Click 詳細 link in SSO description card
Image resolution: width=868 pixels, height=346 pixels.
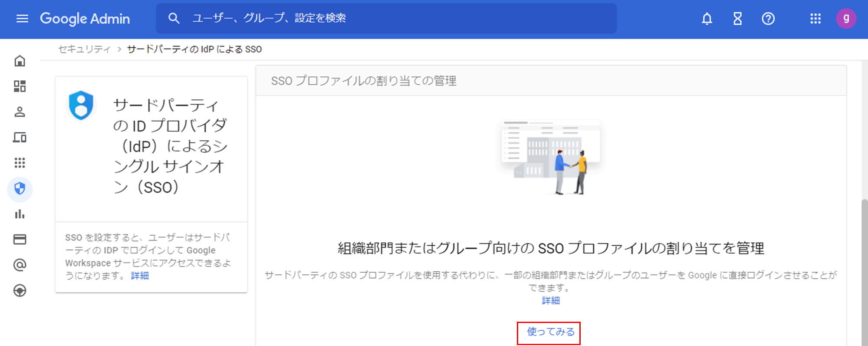(x=140, y=276)
